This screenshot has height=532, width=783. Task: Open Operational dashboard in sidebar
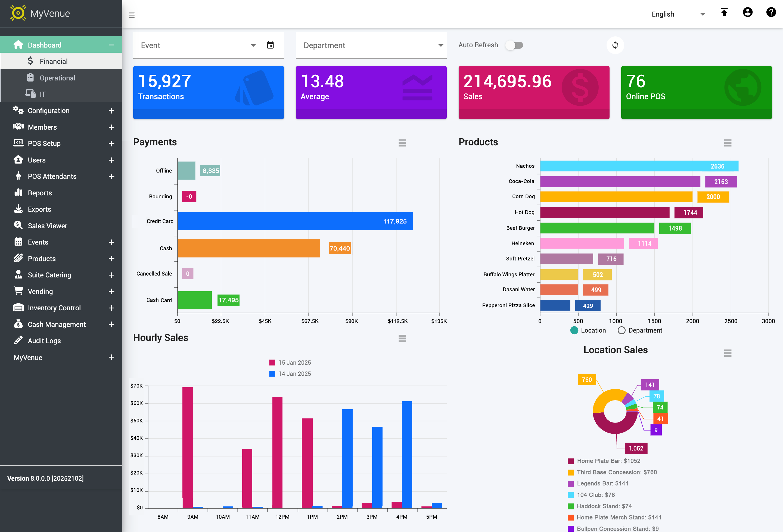[x=57, y=78]
